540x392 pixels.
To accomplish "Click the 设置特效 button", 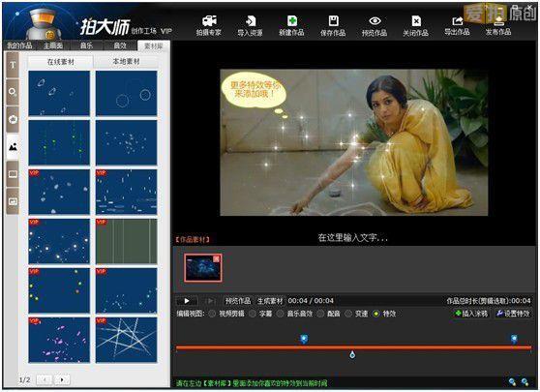I will click(513, 314).
